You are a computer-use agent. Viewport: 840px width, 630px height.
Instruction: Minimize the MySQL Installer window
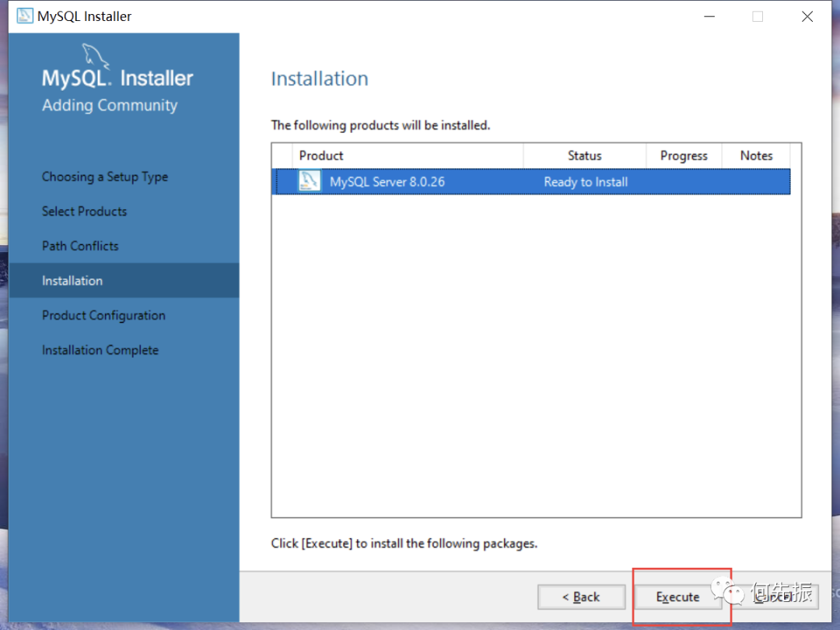pos(709,16)
